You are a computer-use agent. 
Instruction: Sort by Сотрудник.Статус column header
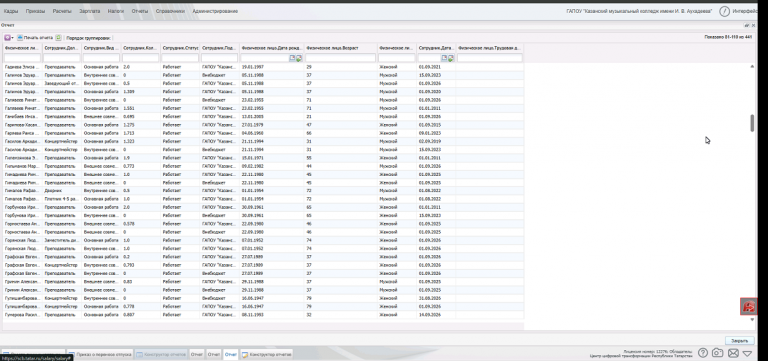pos(180,48)
